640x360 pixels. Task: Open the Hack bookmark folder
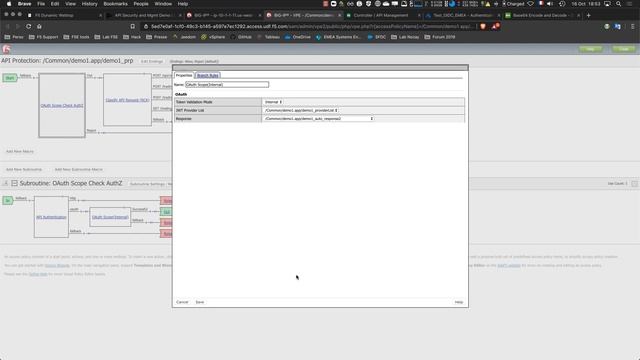click(132, 37)
